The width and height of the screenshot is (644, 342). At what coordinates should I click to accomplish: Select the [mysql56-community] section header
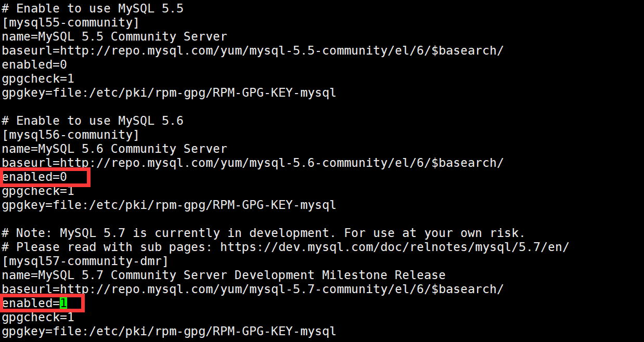[70, 135]
